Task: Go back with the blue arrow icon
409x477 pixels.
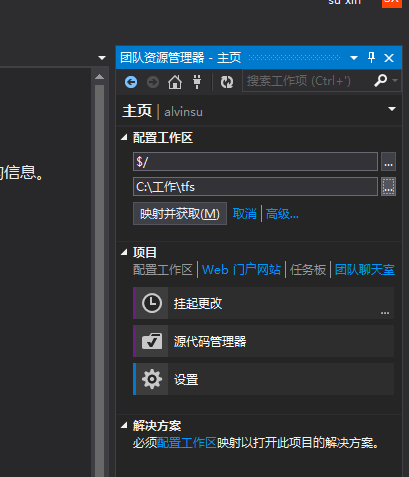Action: tap(131, 82)
